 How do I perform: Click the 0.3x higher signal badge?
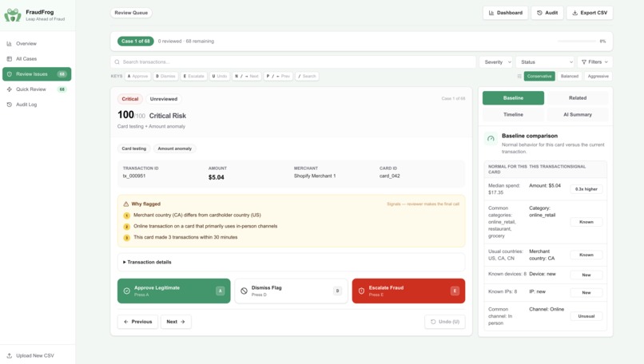586,189
